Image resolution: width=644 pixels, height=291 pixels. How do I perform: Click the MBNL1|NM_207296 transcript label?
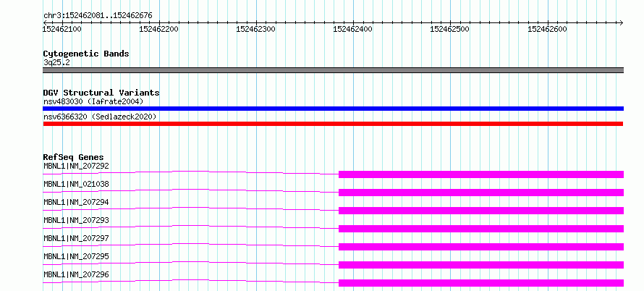77,274
